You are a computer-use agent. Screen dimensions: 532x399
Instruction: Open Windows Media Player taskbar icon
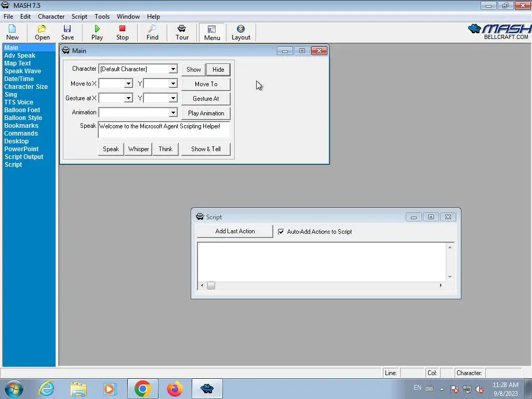[110, 389]
